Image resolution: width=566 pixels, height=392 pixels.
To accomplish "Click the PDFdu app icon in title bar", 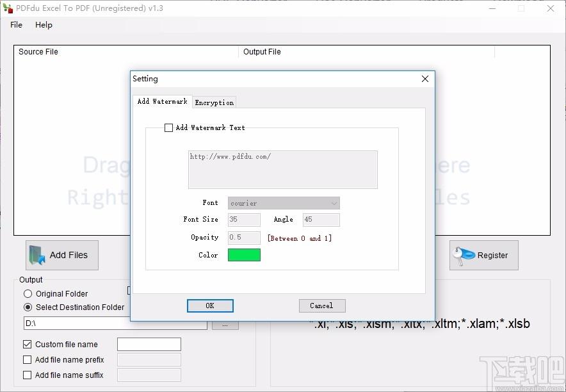I will (8, 8).
